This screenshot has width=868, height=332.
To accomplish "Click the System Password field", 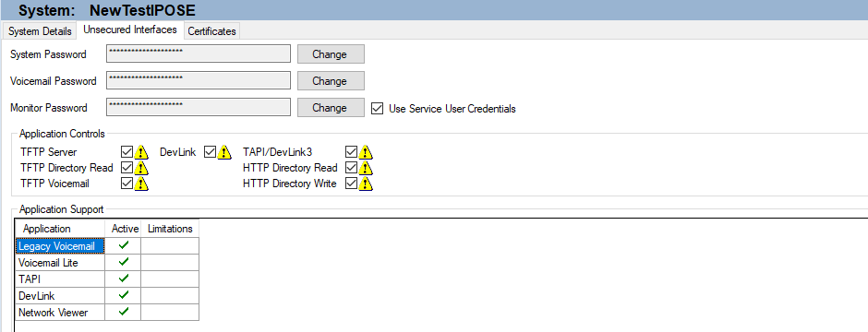I will [x=199, y=54].
